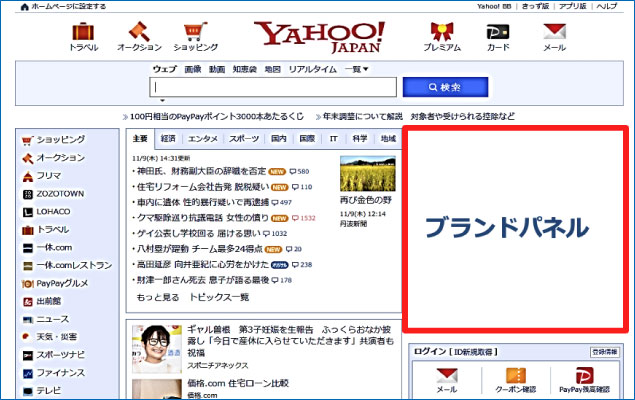Screen dimensions: 635x400
Task: Click the Yahoo! JAPAN logo
Action: [x=320, y=37]
